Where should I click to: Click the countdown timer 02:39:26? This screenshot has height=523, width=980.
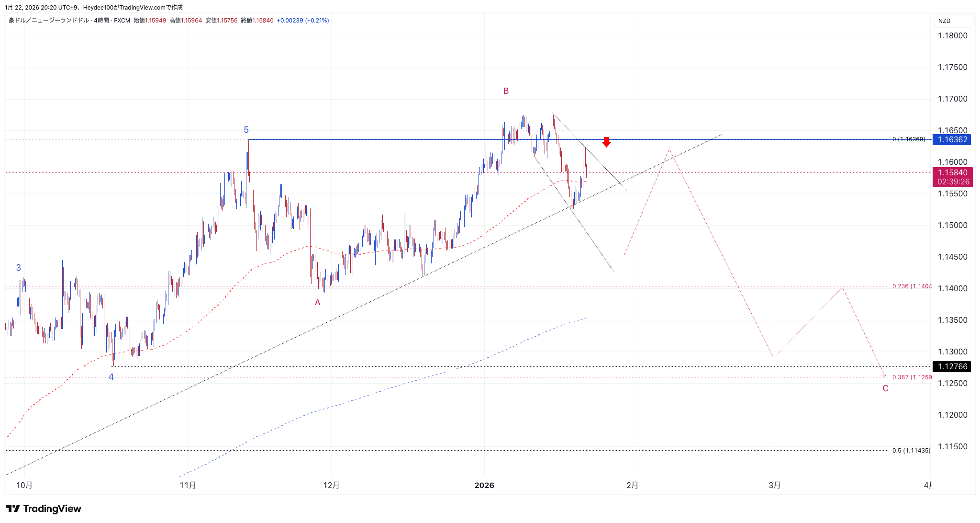[x=952, y=182]
